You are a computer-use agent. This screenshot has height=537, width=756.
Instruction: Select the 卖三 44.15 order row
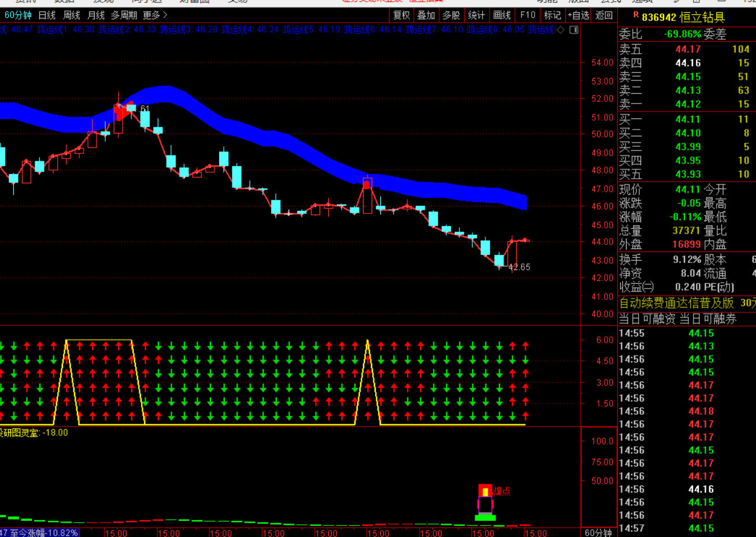pos(687,77)
